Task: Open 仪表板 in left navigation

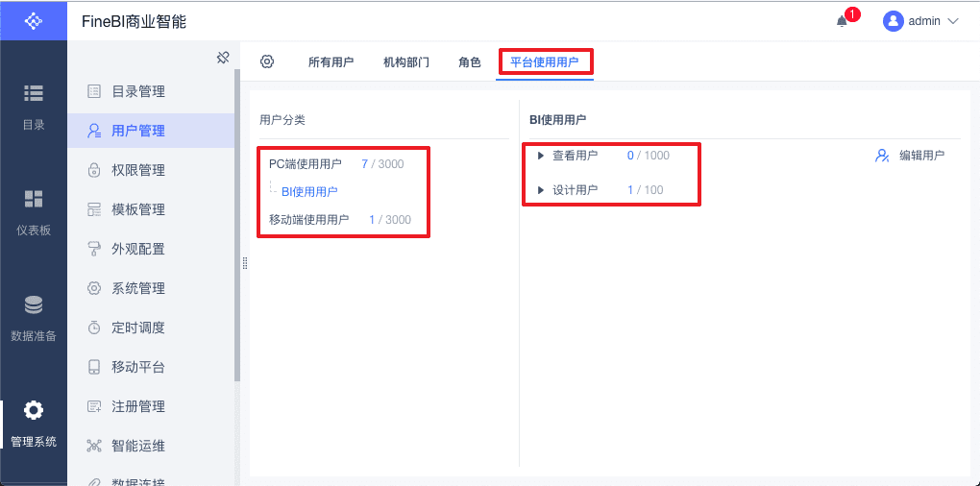Action: pos(33,212)
